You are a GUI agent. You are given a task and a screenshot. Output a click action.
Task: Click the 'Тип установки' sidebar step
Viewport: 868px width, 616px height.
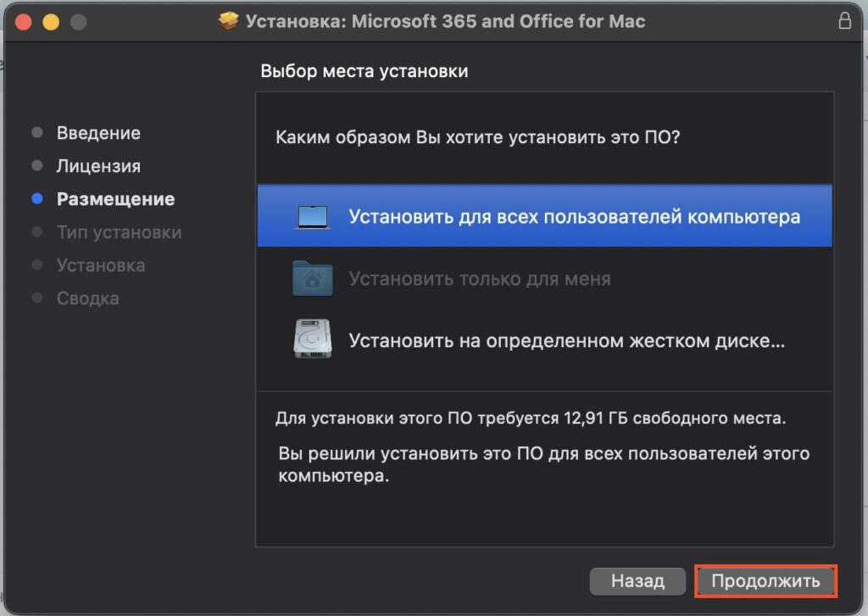119,232
